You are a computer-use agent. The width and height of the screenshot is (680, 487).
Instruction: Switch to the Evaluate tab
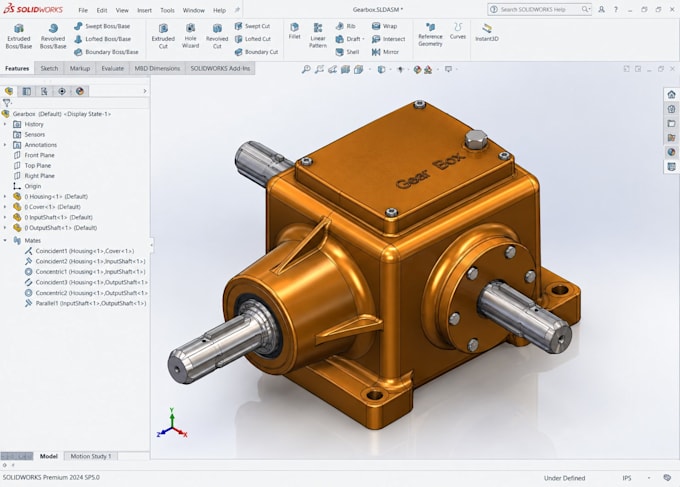tap(112, 68)
